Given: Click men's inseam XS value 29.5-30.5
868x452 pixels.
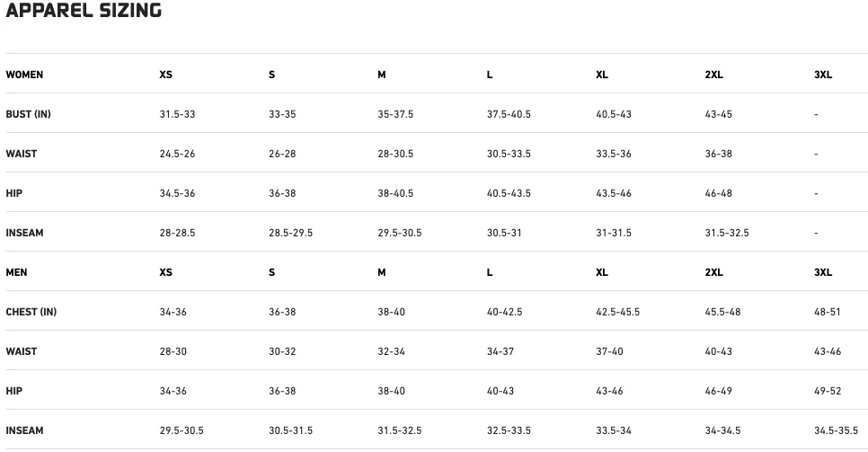Looking at the screenshot, I should click(x=182, y=430).
